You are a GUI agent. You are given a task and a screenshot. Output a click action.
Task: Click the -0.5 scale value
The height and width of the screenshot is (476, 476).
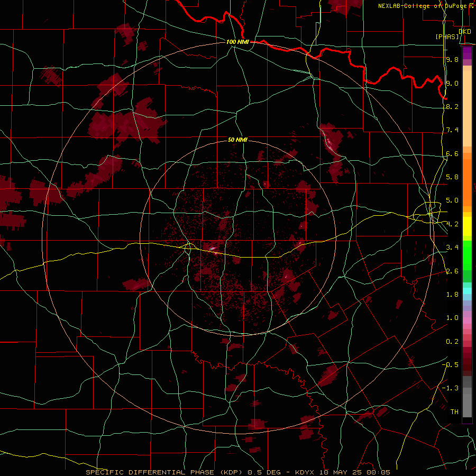450,365
